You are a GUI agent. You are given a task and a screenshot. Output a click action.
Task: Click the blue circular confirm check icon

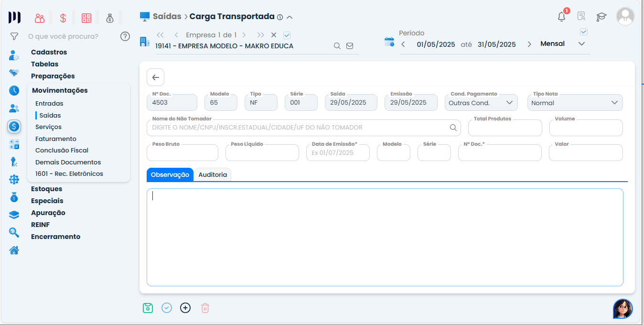167,308
